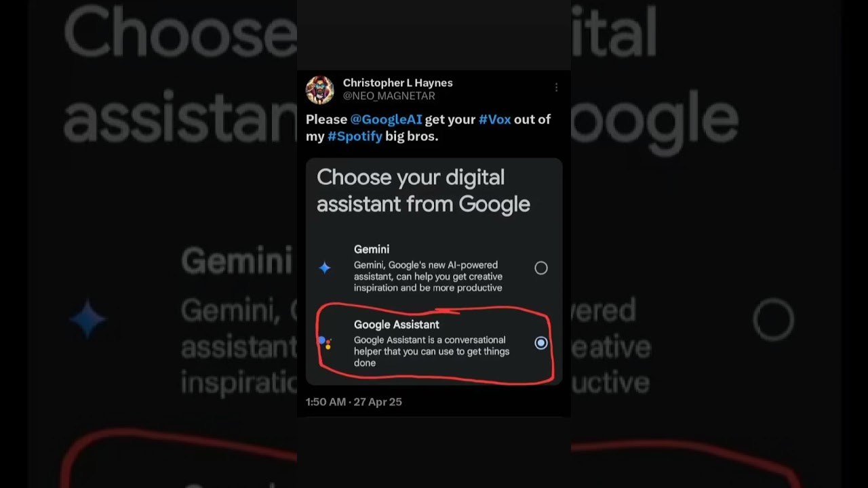Select the Google Assistant radio button
Viewport: 868px width, 488px height.
(x=541, y=343)
